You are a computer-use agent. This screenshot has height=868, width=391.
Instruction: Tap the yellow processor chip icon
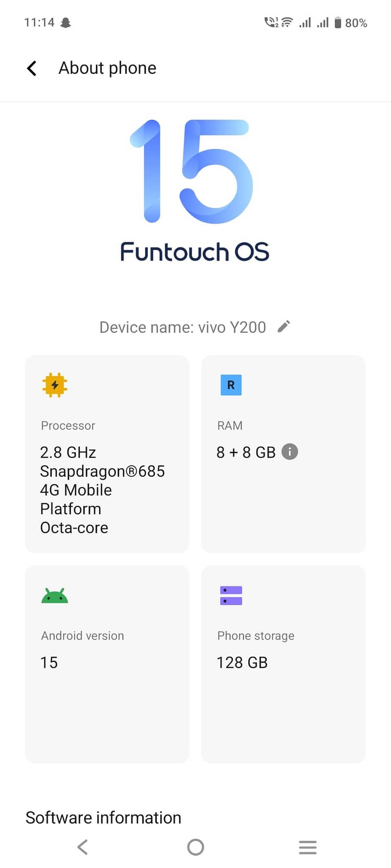(x=55, y=385)
